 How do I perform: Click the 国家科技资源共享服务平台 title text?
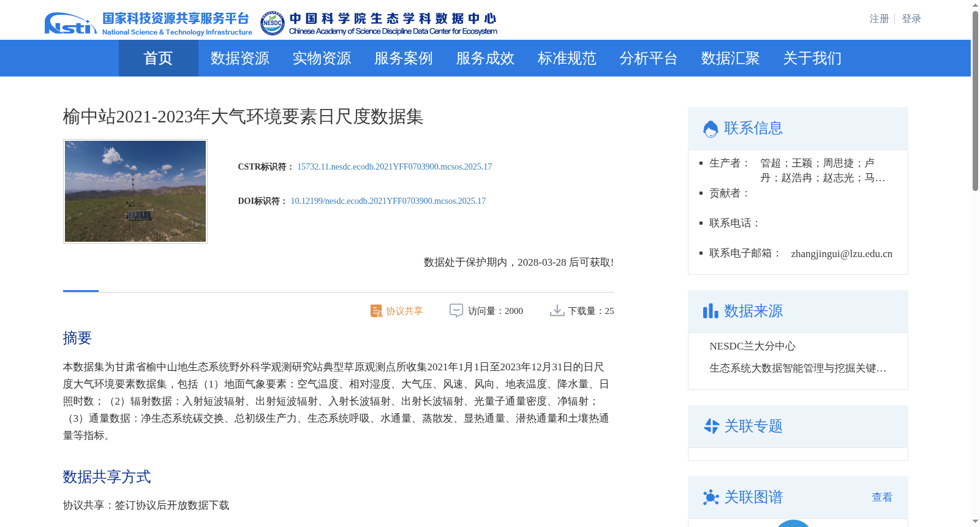(176, 18)
